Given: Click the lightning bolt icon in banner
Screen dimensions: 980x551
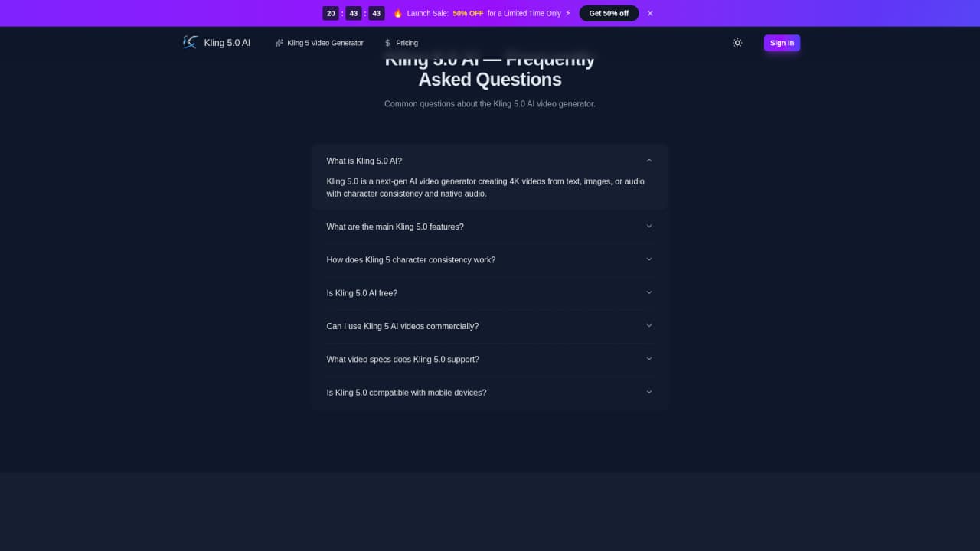Looking at the screenshot, I should [x=568, y=13].
